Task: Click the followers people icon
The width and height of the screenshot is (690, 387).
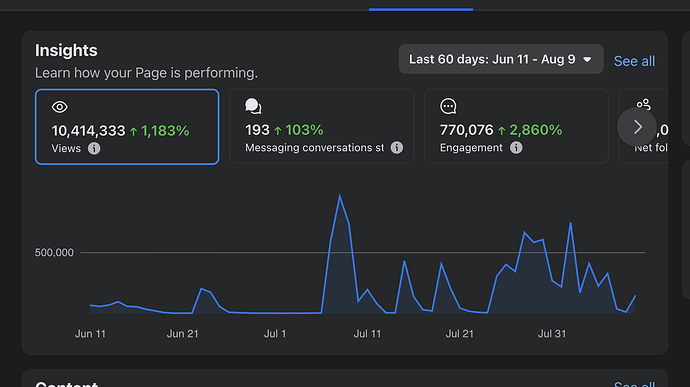Action: pos(643,104)
